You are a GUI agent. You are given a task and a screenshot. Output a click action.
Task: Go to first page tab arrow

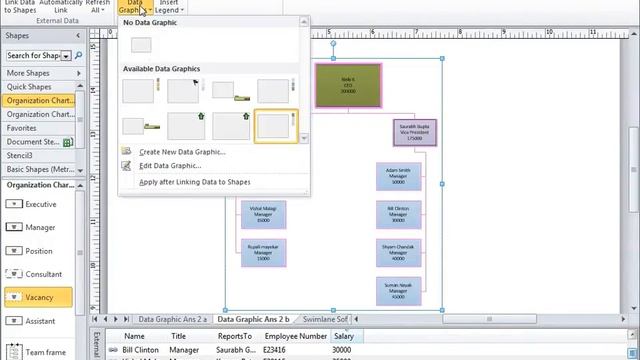tap(95, 319)
